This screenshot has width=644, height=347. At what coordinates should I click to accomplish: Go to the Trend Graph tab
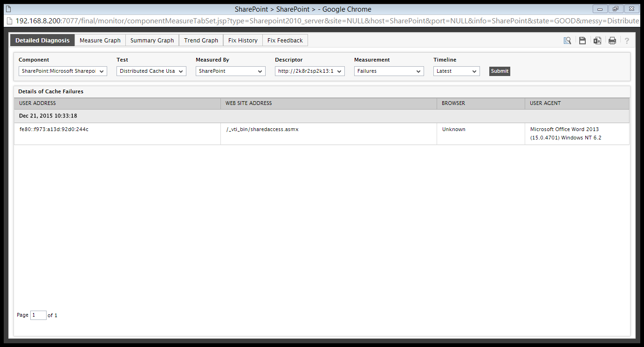coord(201,40)
